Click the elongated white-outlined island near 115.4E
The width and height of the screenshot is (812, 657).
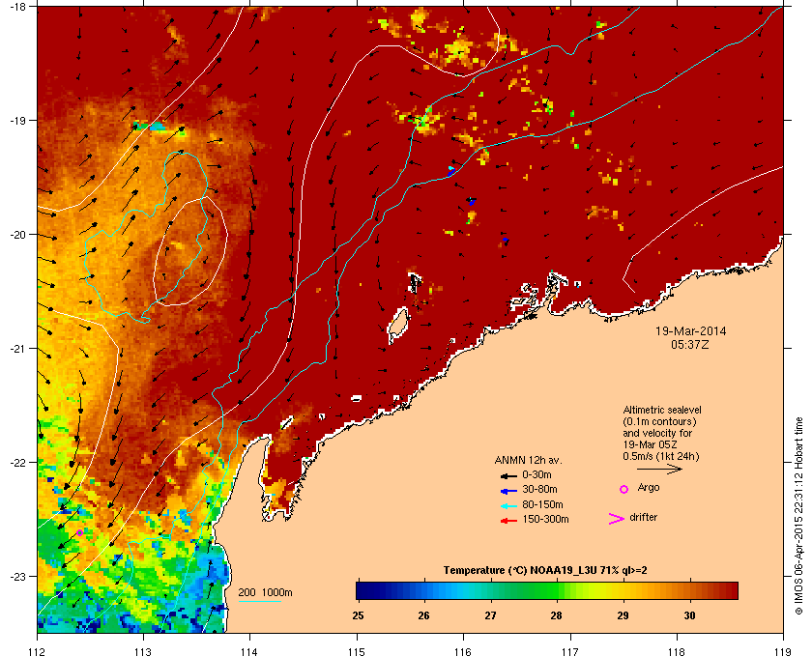(398, 326)
